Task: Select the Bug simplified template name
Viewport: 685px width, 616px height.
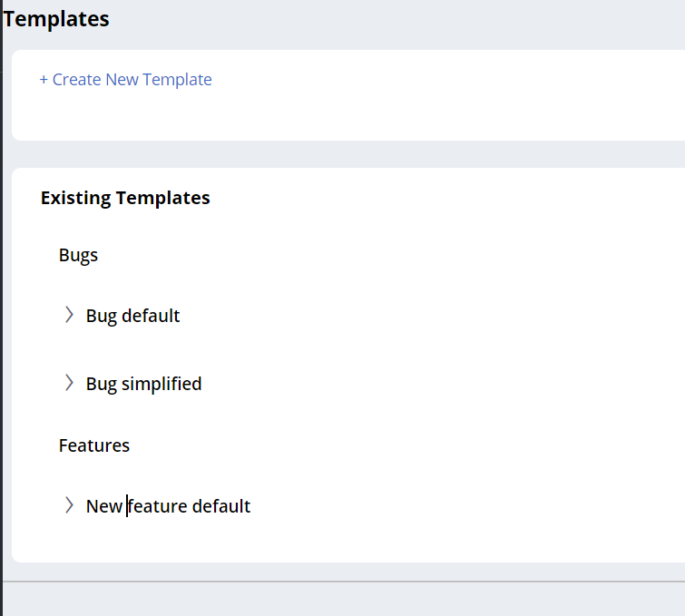Action: pos(144,384)
